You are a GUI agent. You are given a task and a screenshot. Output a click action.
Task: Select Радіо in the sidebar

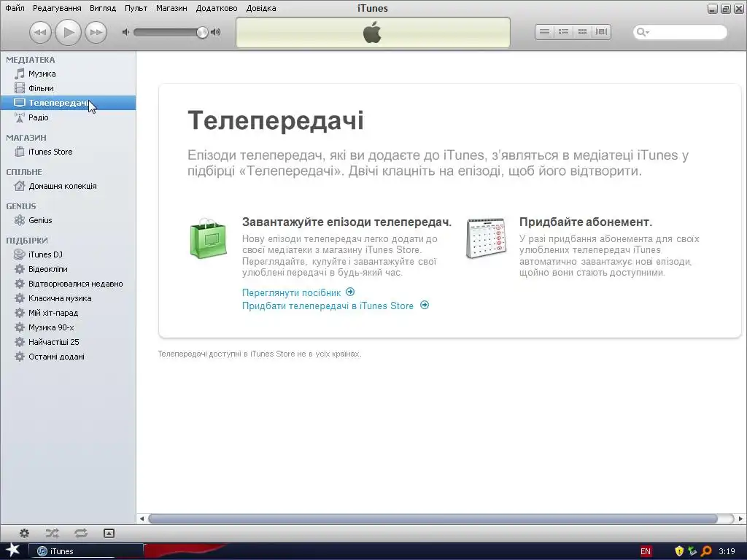[68, 117]
